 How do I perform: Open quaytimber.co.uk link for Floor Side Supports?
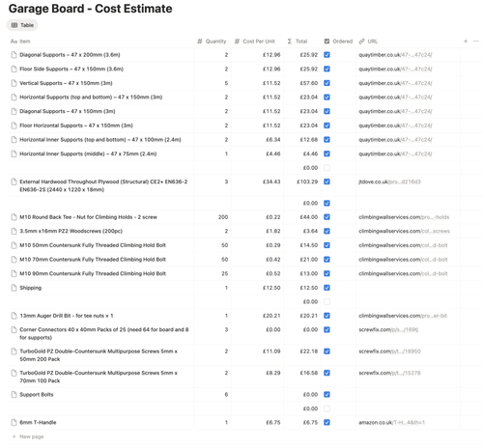coord(395,70)
